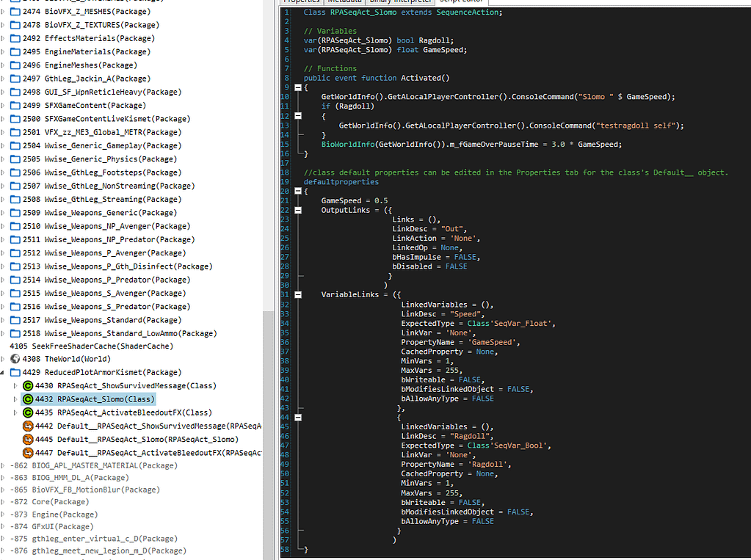The width and height of the screenshot is (751, 560).
Task: Collapse the Activated function body at line 9
Action: (x=297, y=87)
